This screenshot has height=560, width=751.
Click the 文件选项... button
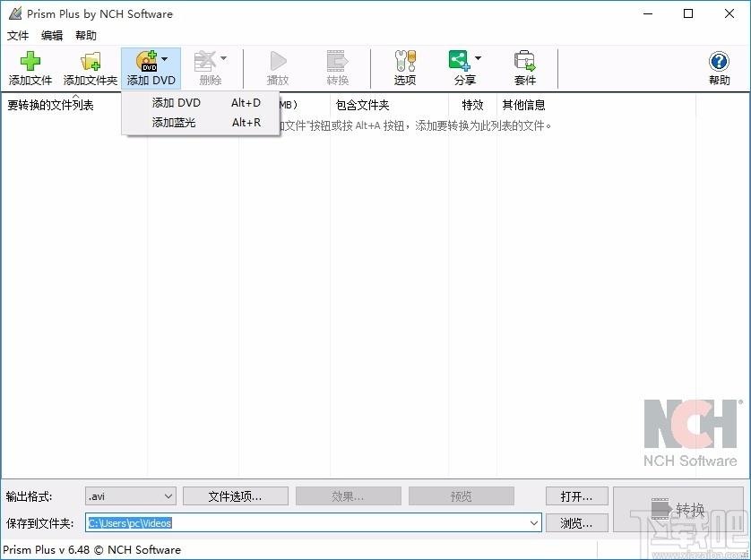[x=235, y=496]
